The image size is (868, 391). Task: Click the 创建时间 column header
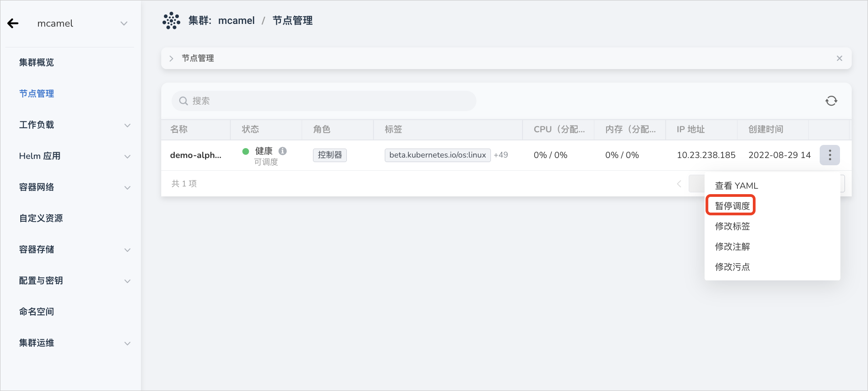tap(765, 129)
